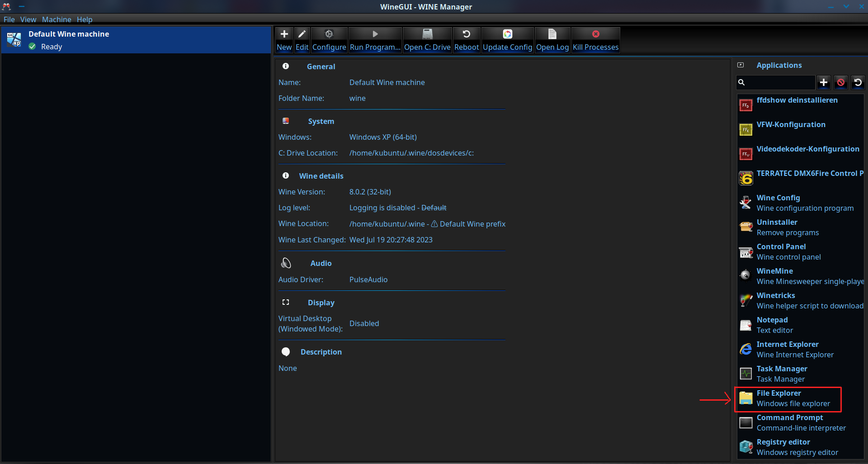Click TERRATEC DMX6Fire icon

[x=746, y=179]
